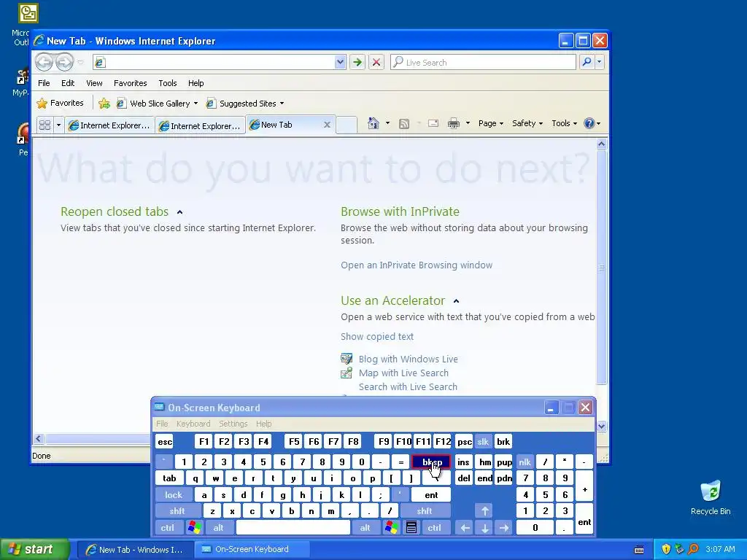
Task: Toggle the left shft key
Action: [177, 511]
